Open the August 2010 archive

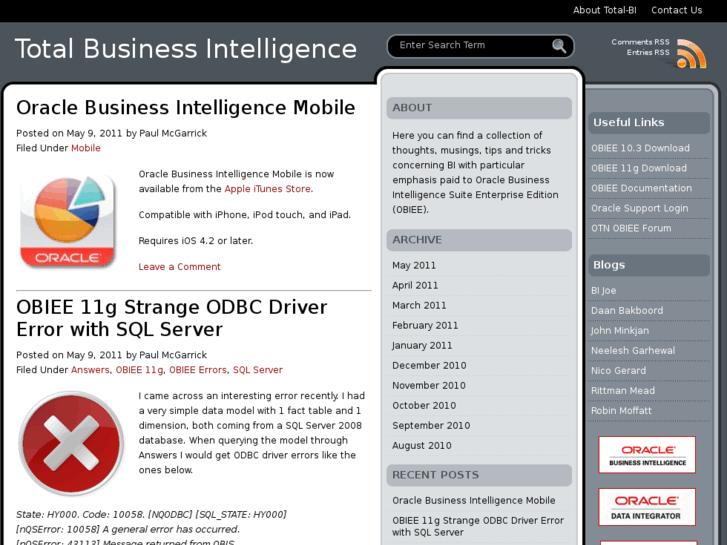[422, 445]
